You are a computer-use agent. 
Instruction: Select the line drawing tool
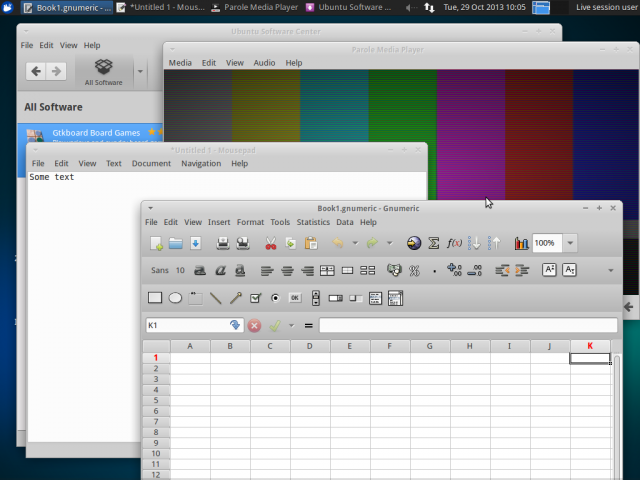pos(216,298)
